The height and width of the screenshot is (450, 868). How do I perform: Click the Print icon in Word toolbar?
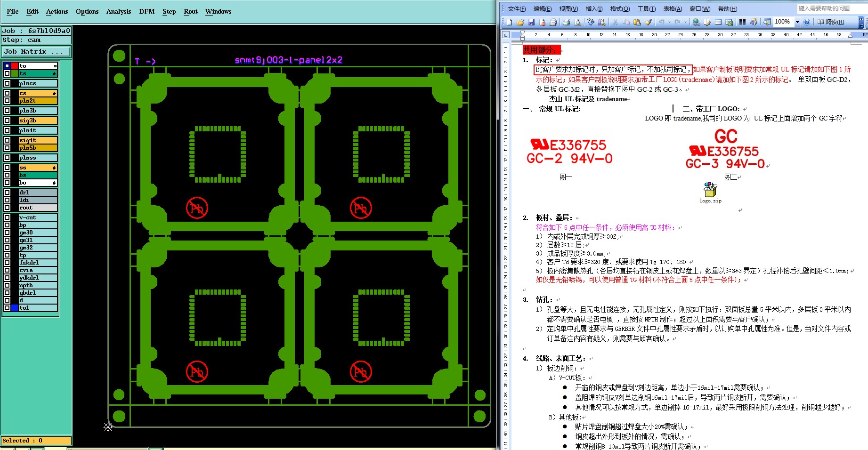566,22
